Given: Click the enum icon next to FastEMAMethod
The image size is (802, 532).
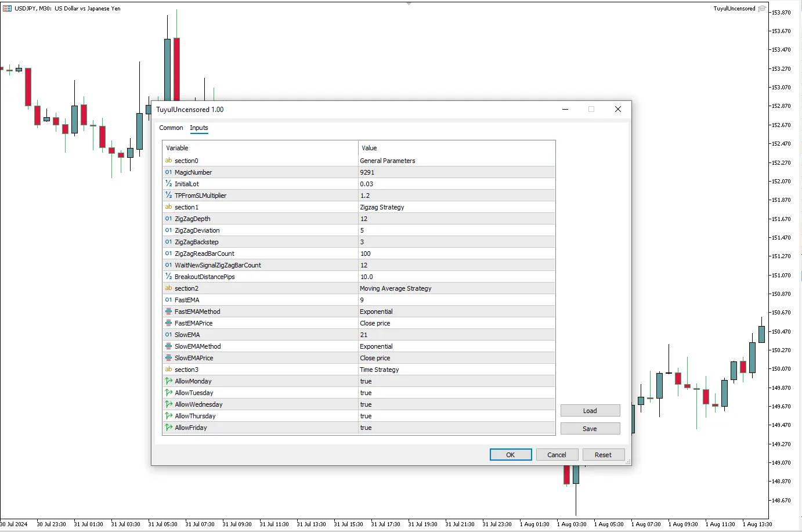Looking at the screenshot, I should pyautogui.click(x=168, y=312).
